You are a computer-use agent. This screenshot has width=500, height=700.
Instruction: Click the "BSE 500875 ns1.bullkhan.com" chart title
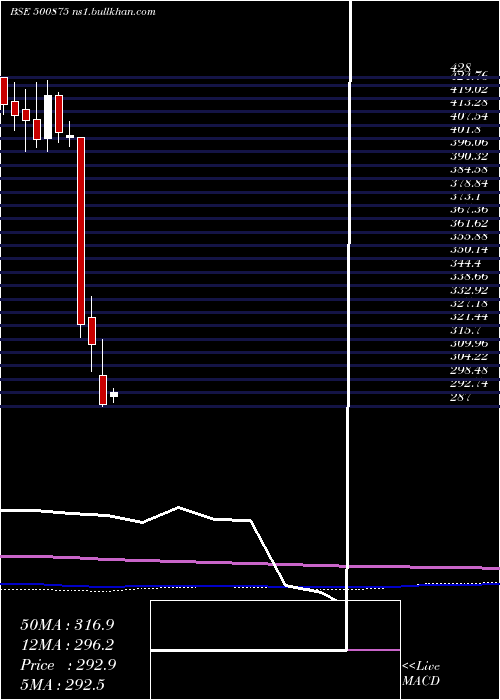(x=83, y=12)
